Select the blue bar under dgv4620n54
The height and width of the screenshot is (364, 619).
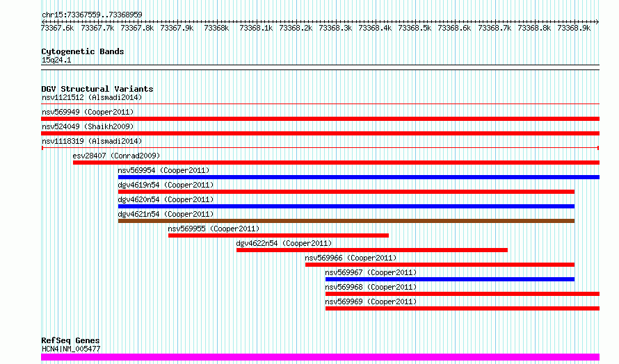[x=346, y=206]
